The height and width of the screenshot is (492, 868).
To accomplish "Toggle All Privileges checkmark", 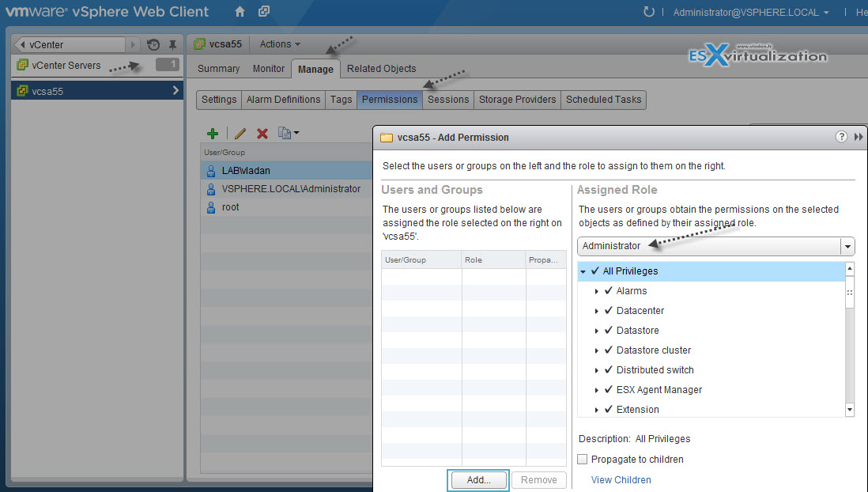I will (x=595, y=271).
